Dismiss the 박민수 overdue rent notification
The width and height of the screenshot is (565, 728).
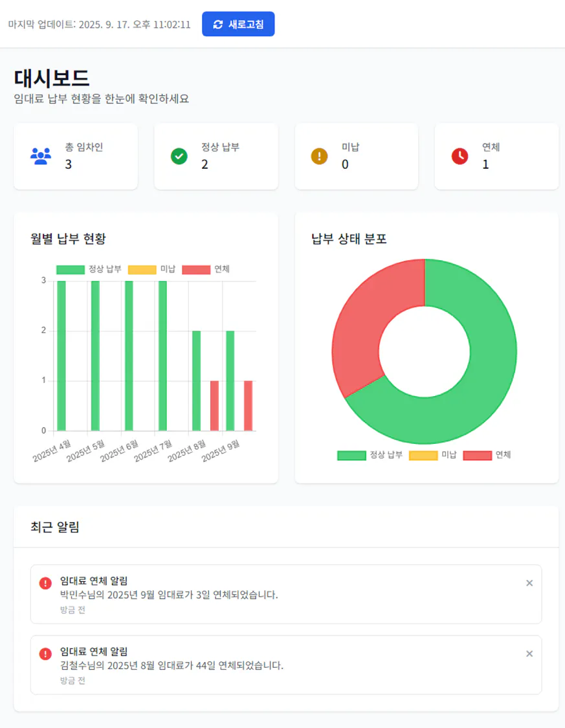pos(529,582)
